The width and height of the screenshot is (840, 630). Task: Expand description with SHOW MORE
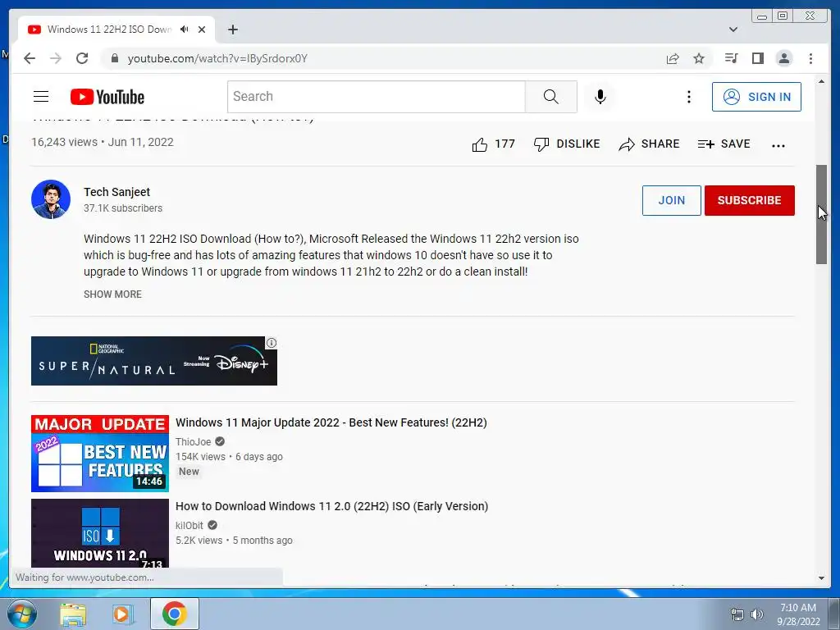112,294
